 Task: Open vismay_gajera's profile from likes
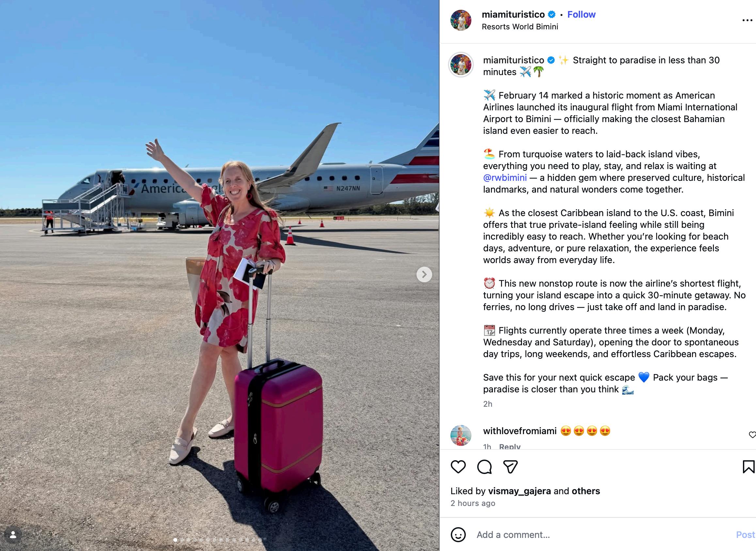click(519, 491)
